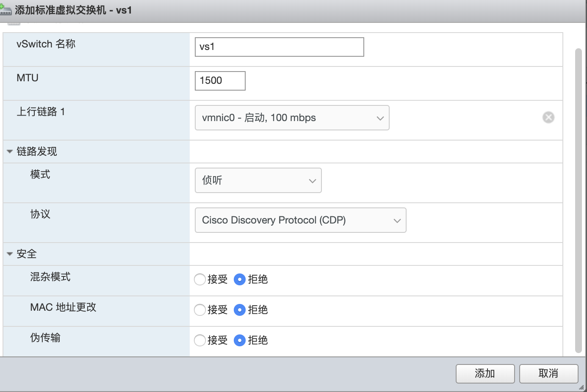Viewport: 587px width, 392px height.
Task: Click the virtual switch icon in title bar
Action: coord(6,10)
